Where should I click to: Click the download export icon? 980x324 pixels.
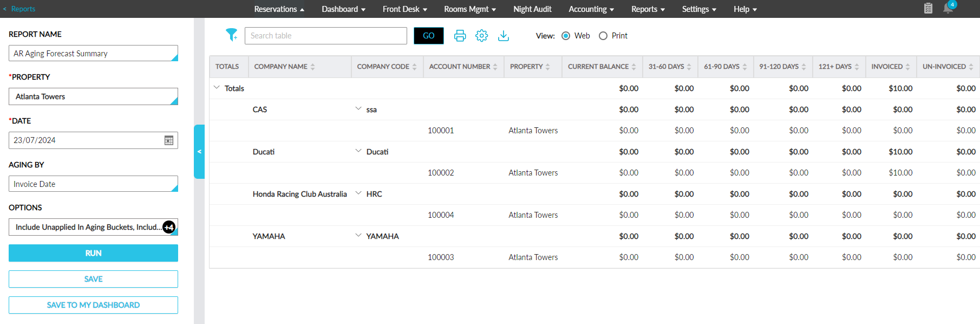(x=504, y=36)
